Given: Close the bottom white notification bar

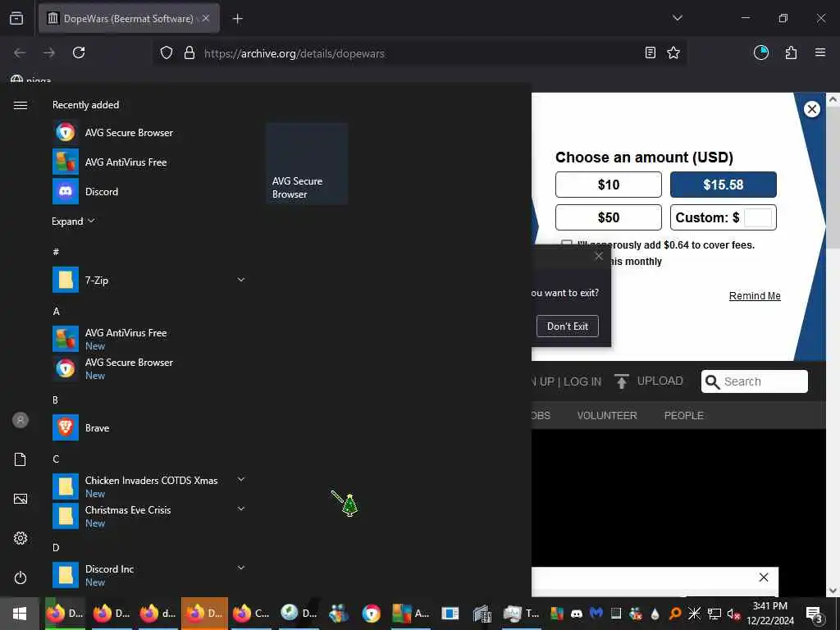Looking at the screenshot, I should [x=764, y=577].
